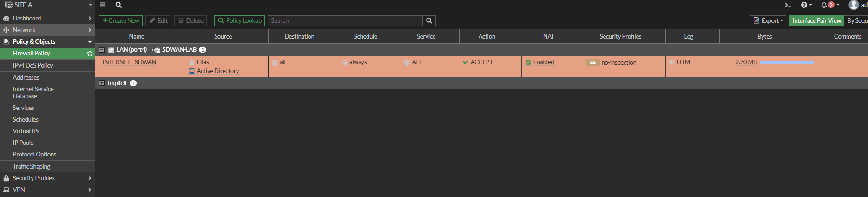Click the search magnifier button beside the search field

tap(429, 21)
